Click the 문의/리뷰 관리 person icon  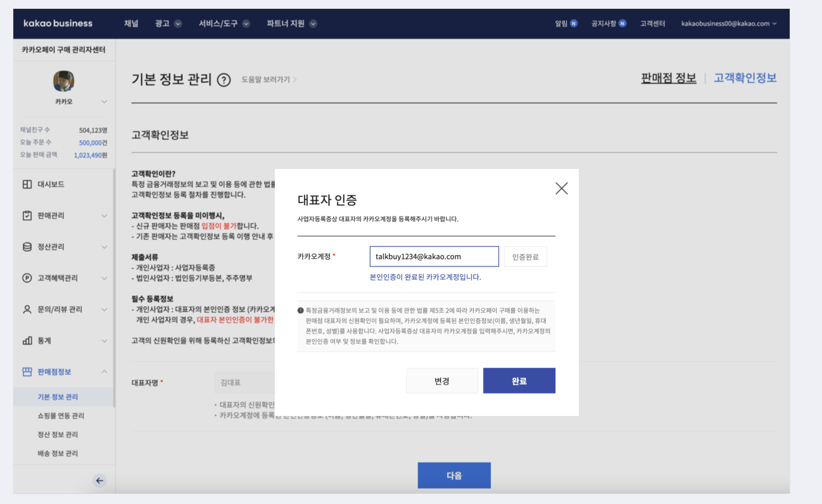point(27,309)
